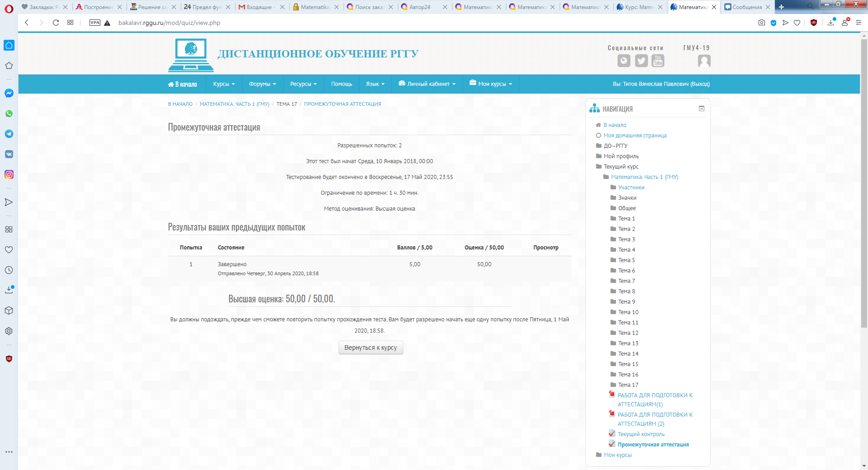The width and height of the screenshot is (868, 470).
Task: Open the Twitter social network icon
Action: coord(641,61)
